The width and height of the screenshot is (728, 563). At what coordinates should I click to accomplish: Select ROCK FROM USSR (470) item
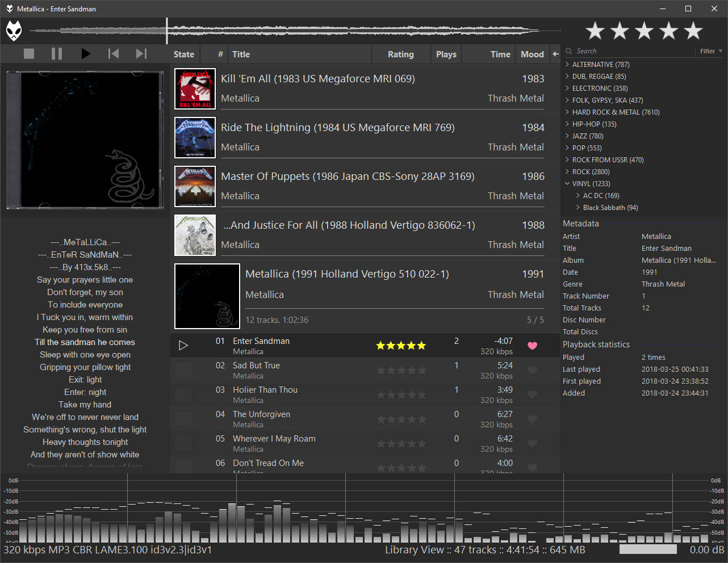(608, 159)
